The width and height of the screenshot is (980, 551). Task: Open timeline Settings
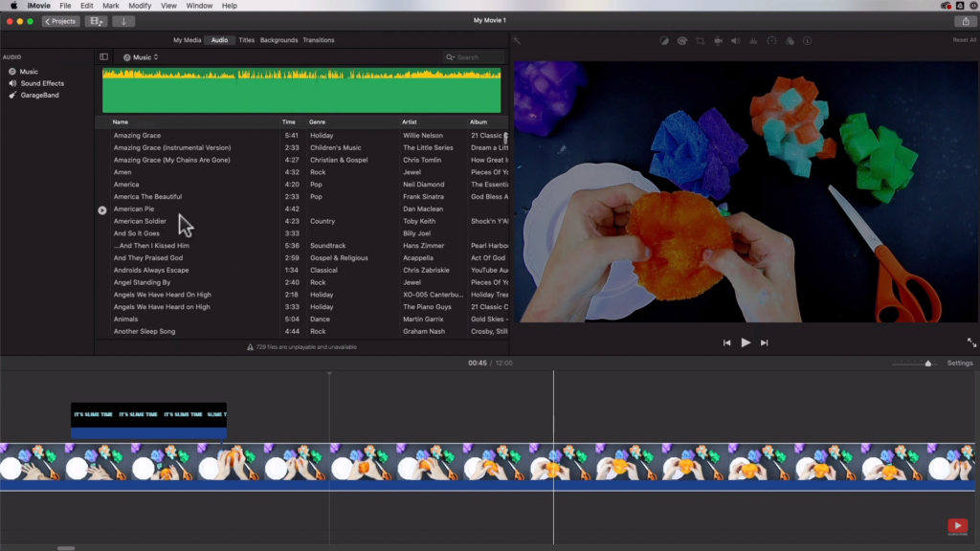tap(960, 363)
